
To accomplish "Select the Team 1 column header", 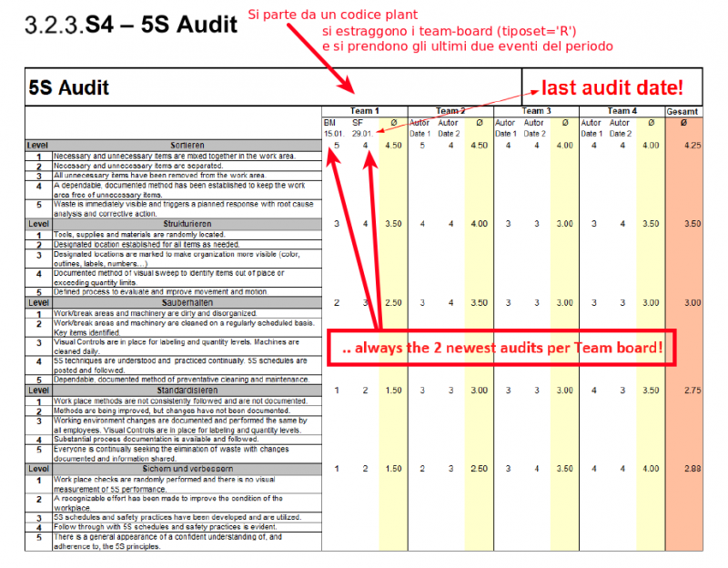I will tap(364, 111).
